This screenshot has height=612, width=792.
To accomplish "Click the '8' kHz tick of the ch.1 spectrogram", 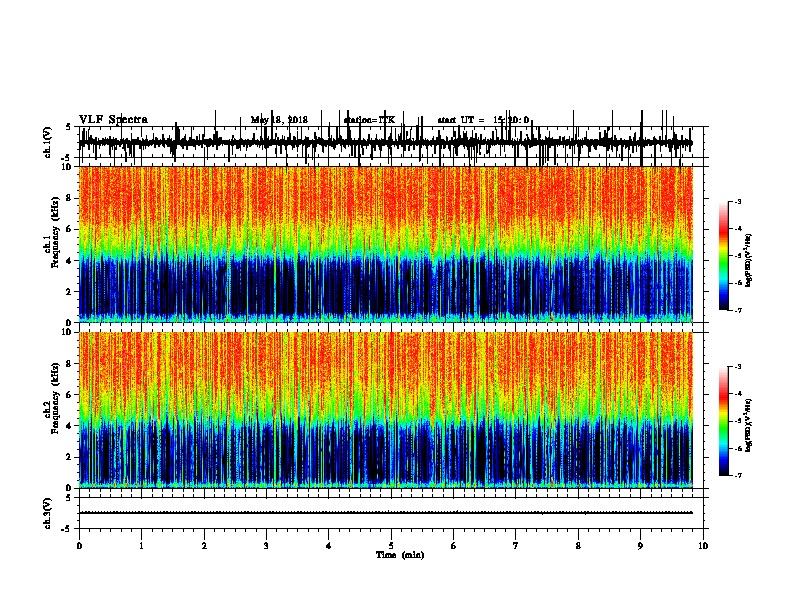I will click(70, 198).
